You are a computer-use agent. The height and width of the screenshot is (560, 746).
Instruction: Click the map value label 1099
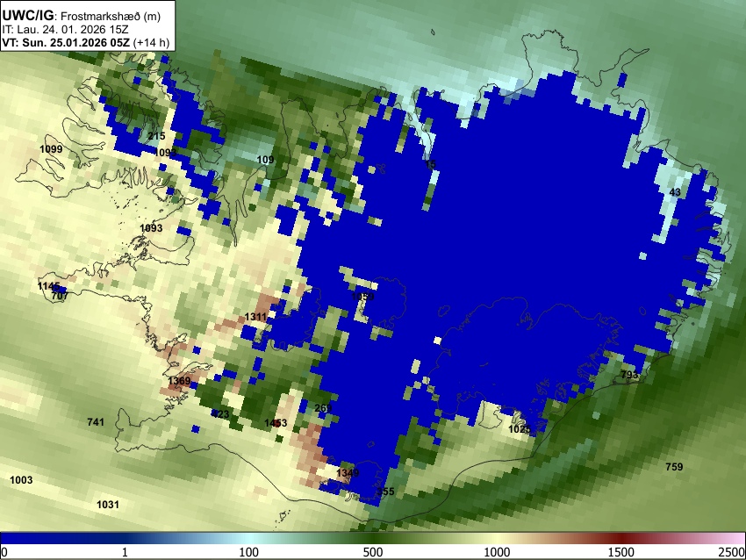coord(51,149)
